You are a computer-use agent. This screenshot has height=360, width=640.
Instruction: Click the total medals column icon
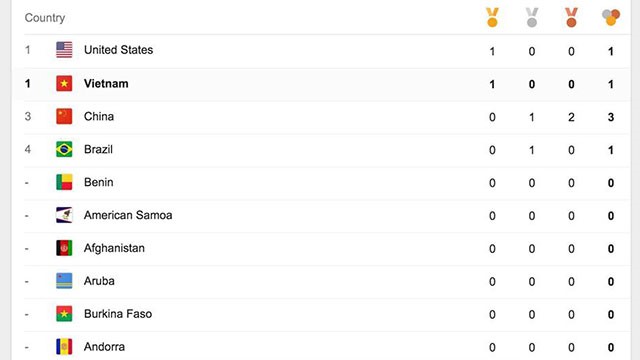(611, 18)
